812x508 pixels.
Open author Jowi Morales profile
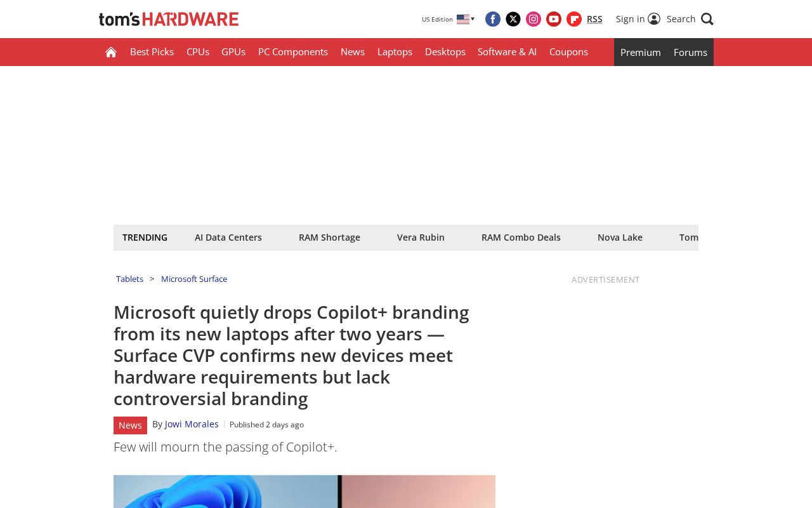tap(192, 424)
